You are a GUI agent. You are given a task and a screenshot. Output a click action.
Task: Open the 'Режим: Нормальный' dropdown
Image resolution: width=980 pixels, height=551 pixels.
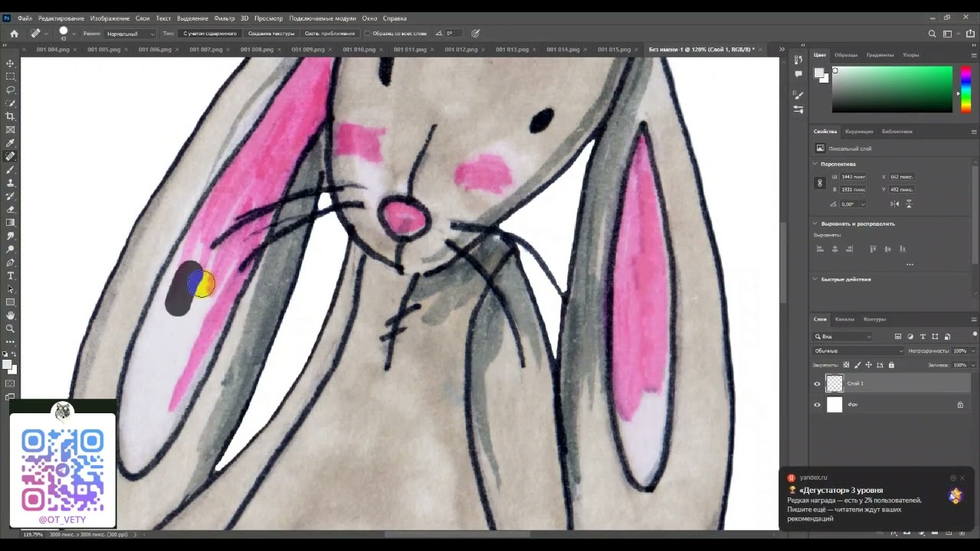pyautogui.click(x=130, y=34)
